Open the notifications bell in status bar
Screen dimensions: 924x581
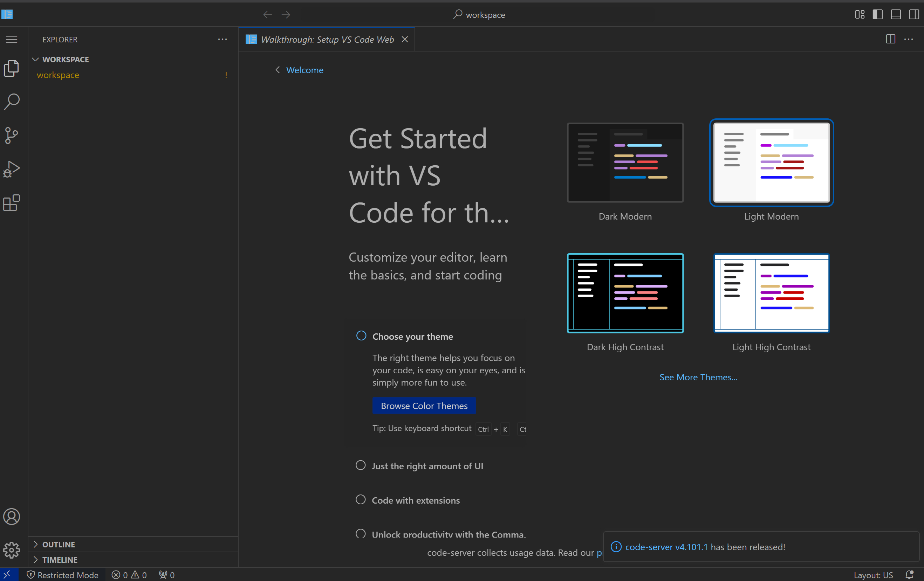(910, 574)
